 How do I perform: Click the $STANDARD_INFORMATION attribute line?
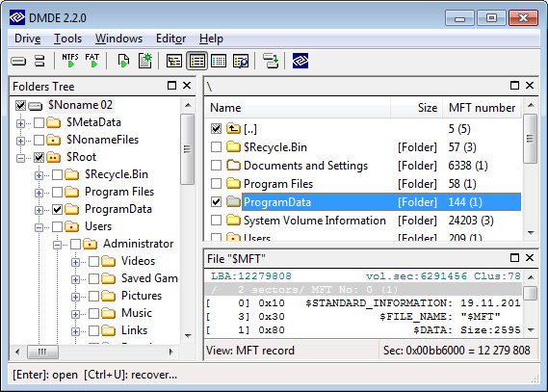tap(363, 302)
